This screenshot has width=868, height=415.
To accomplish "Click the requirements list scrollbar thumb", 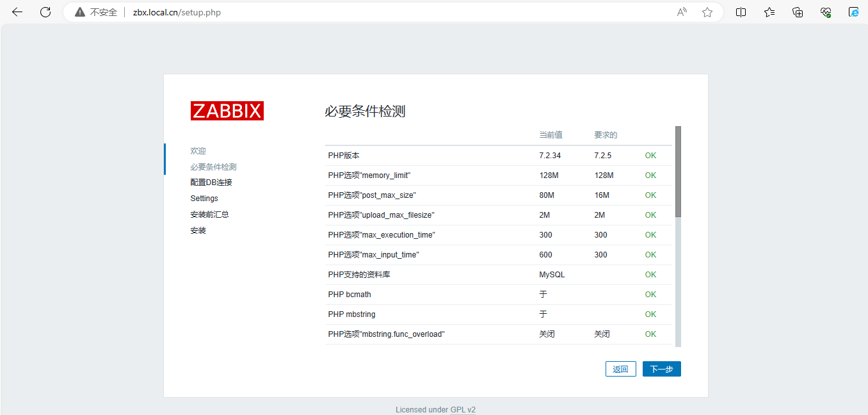I will coord(678,171).
